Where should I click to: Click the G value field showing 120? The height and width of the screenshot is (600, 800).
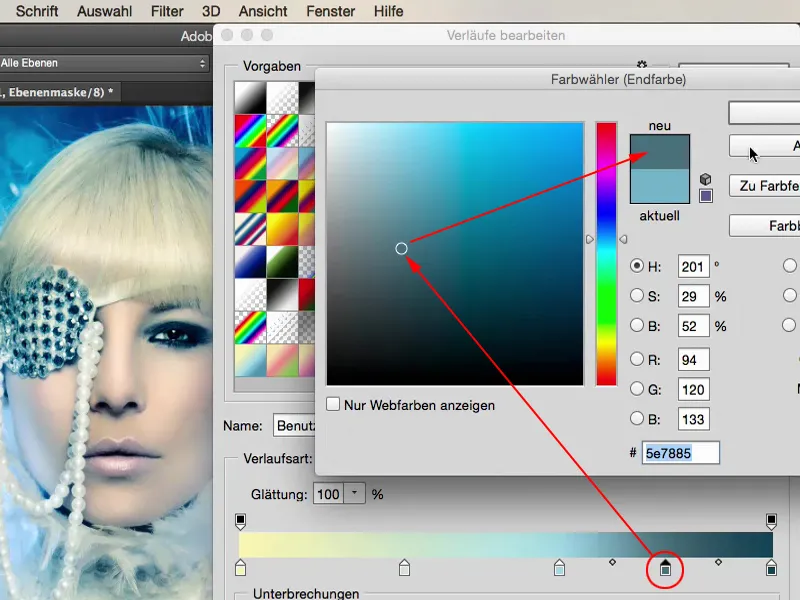coord(693,389)
